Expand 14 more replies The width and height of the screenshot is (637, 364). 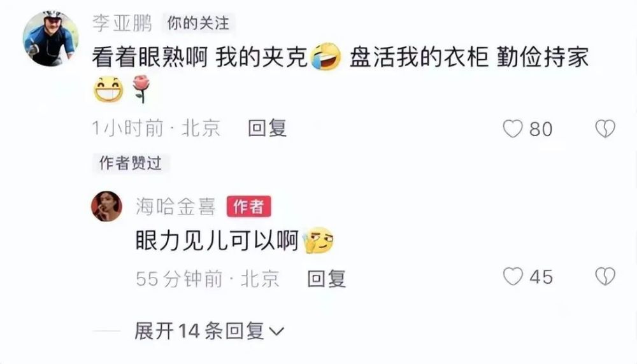tap(209, 331)
